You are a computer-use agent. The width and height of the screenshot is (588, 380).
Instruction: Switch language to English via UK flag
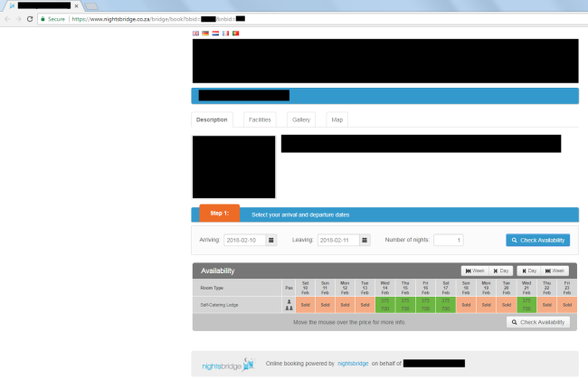(196, 33)
